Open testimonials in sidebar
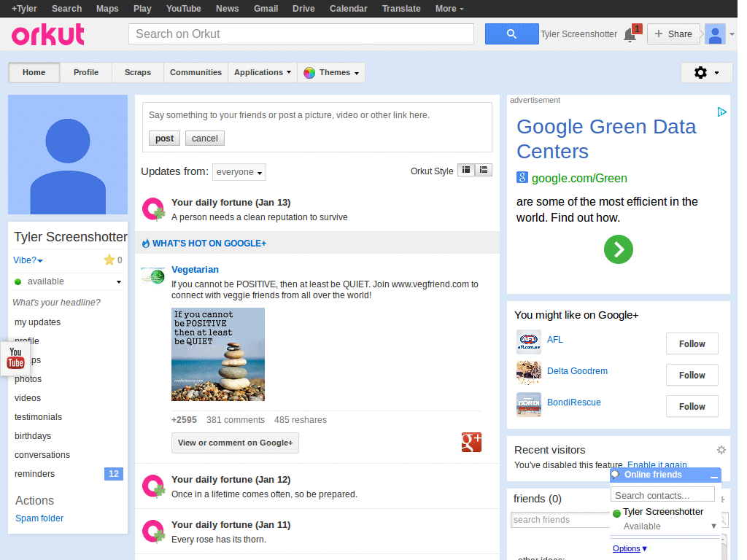The height and width of the screenshot is (560, 747). coord(38,417)
